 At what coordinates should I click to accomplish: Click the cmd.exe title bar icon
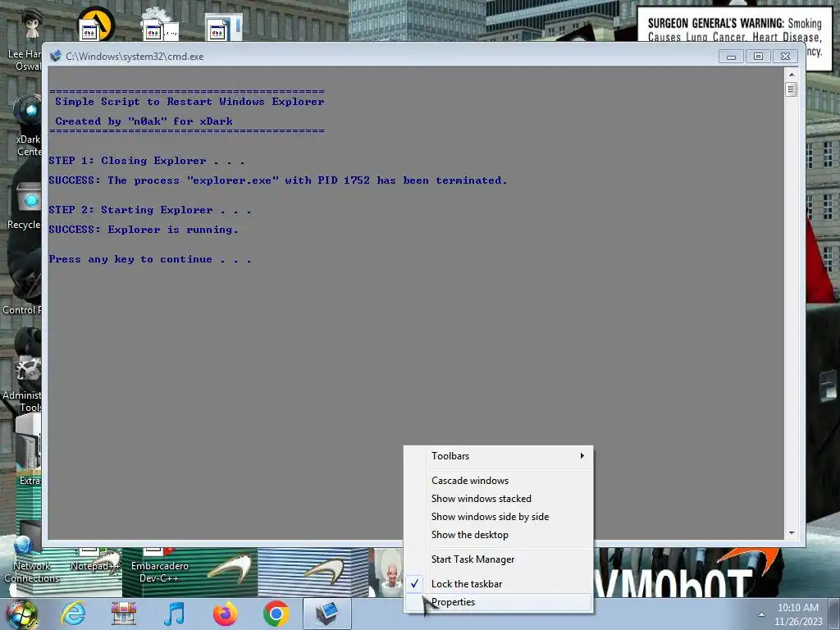tap(55, 57)
